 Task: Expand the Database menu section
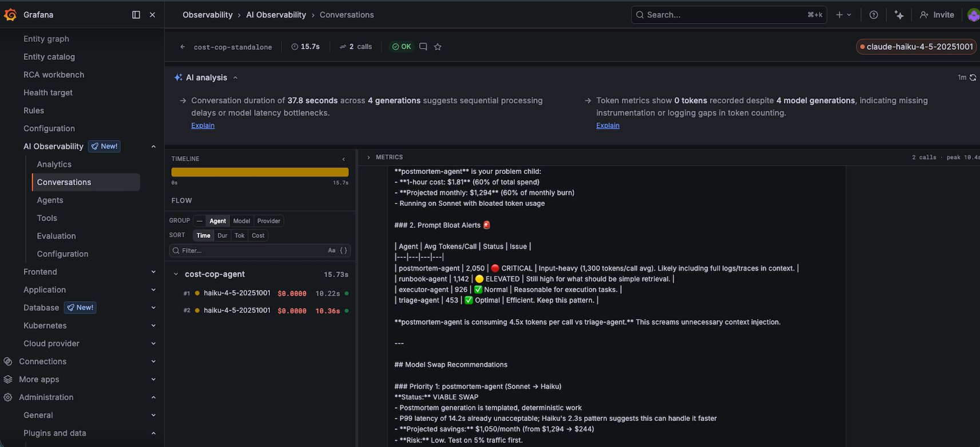pyautogui.click(x=153, y=308)
